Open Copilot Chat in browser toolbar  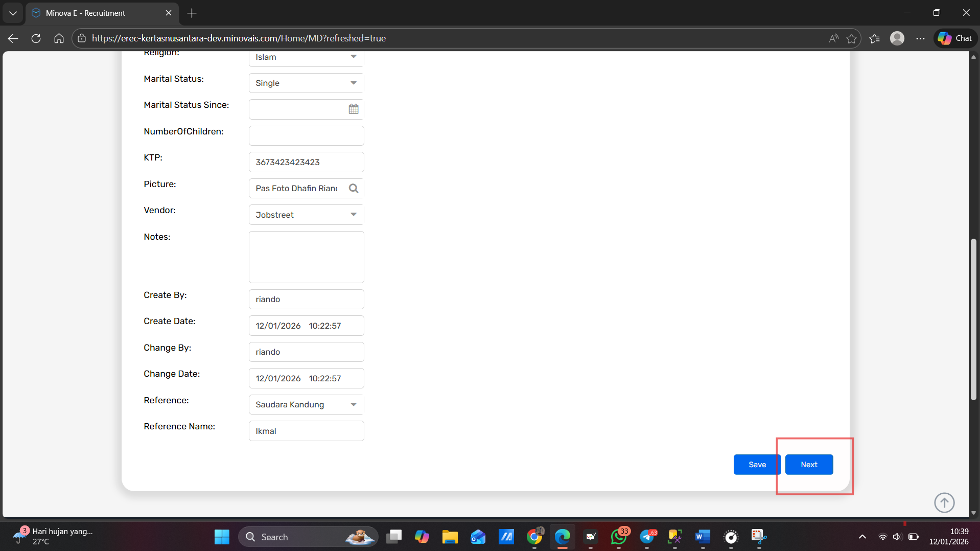[954, 38]
